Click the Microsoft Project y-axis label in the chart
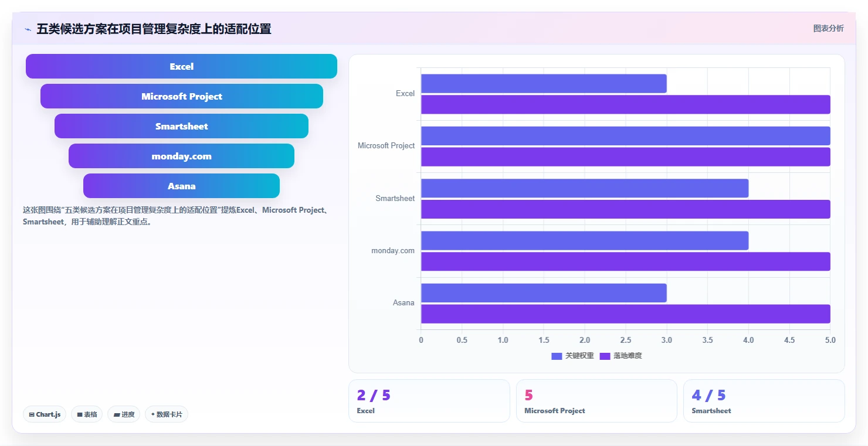 coord(386,146)
